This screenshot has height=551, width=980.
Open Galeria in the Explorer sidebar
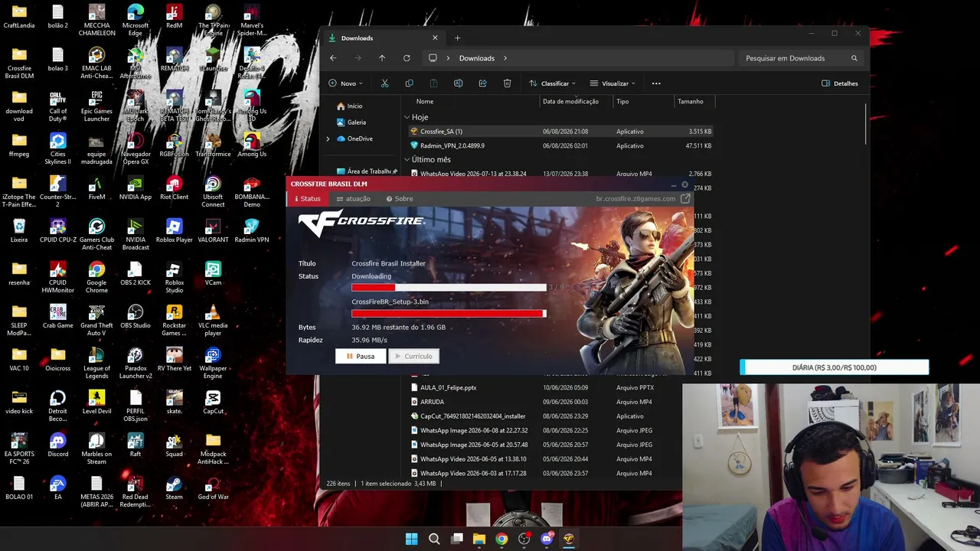click(357, 122)
